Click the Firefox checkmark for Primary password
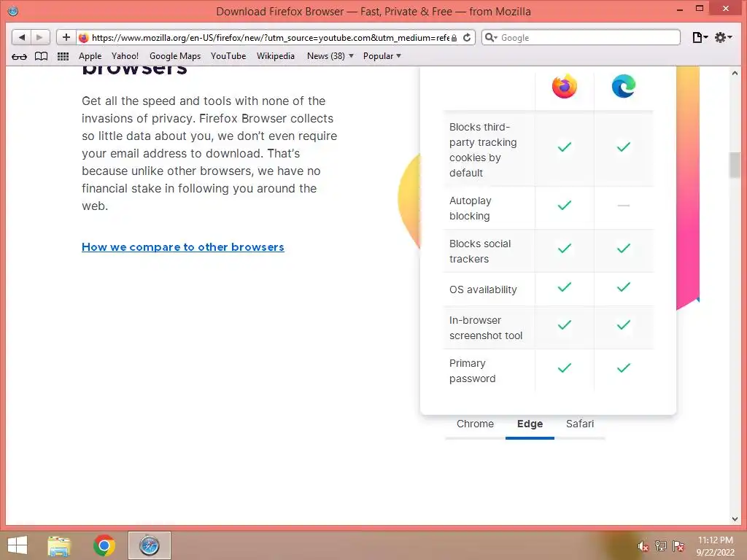Image resolution: width=747 pixels, height=560 pixels. coord(565,367)
